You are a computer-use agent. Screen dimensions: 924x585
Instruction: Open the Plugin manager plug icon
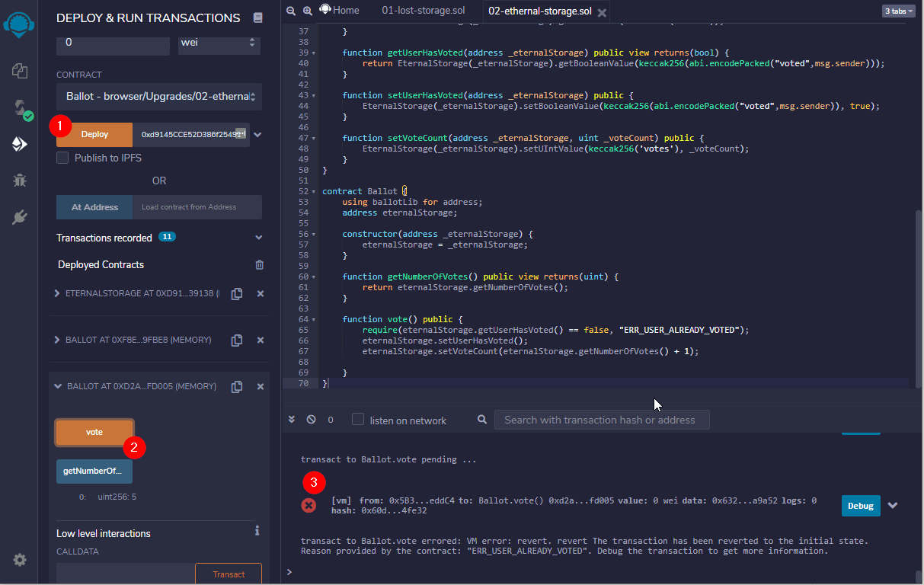[x=20, y=217]
